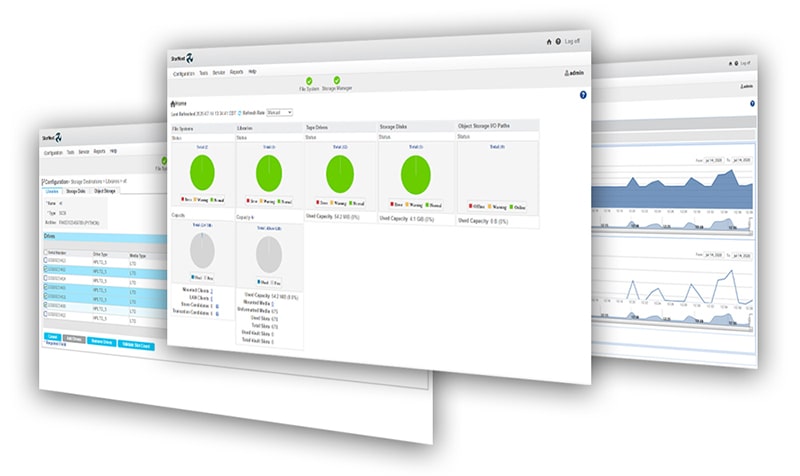Click the home icon beside Log off
The height and width of the screenshot is (476, 800).
coord(548,42)
